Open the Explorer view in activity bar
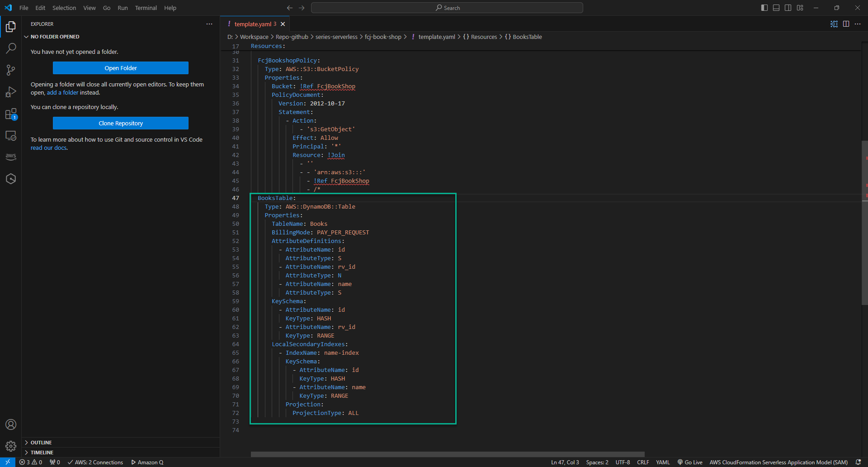 (x=11, y=27)
